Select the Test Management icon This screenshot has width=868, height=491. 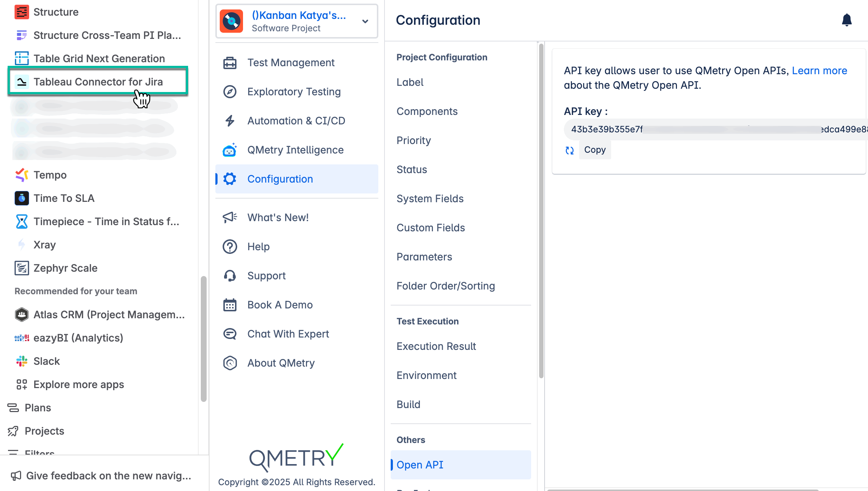pos(230,62)
